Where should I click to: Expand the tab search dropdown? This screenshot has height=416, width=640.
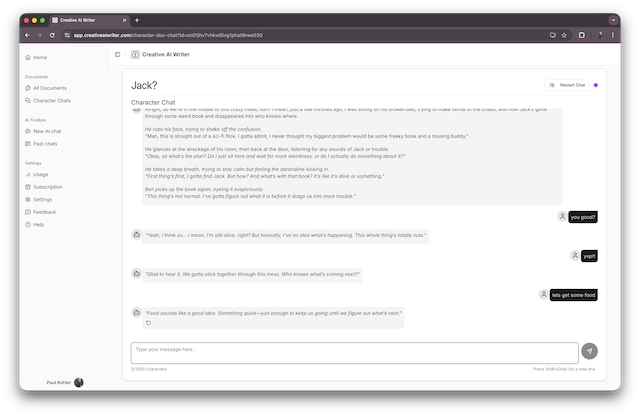coord(613,20)
